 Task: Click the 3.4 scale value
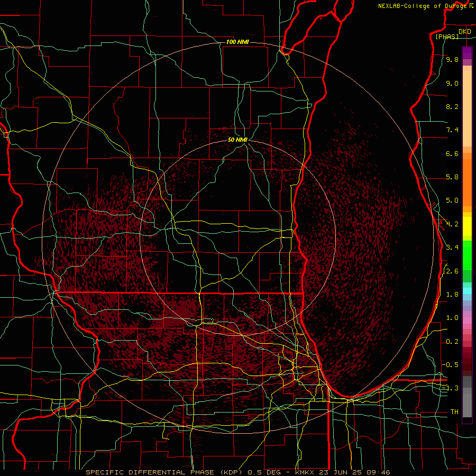(x=452, y=248)
